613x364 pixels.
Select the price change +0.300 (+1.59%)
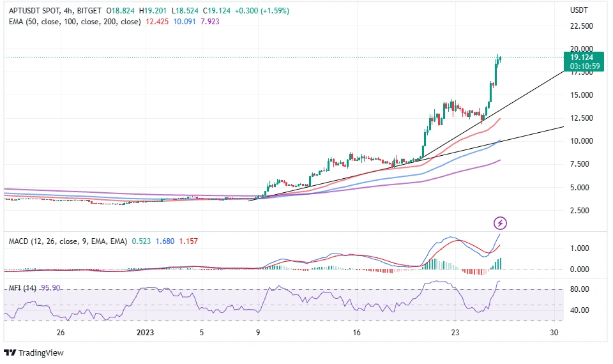coord(262,11)
